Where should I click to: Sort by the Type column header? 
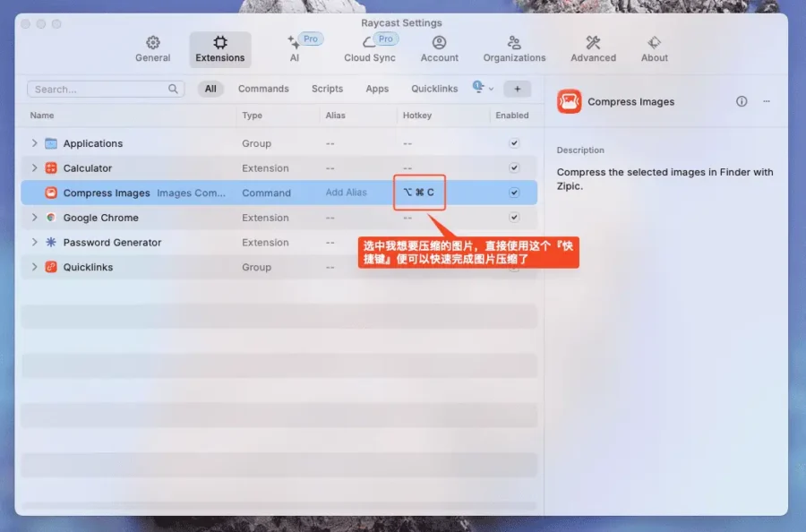point(252,116)
